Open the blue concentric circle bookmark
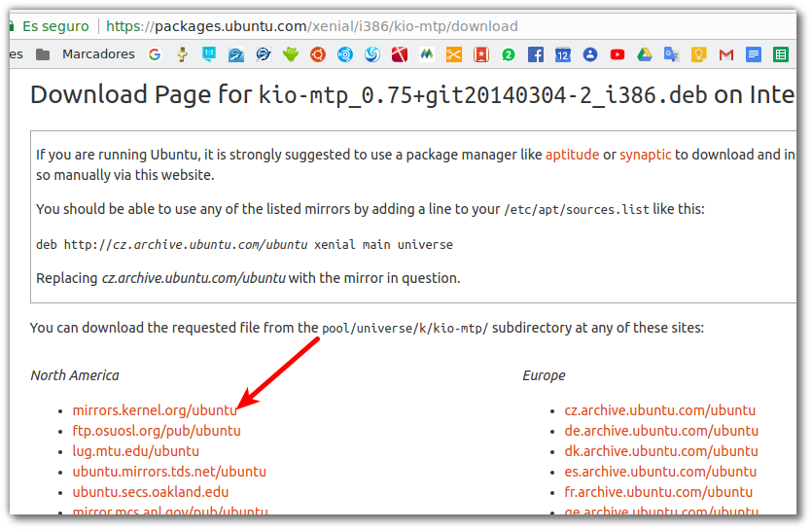812x530 pixels. click(x=345, y=54)
